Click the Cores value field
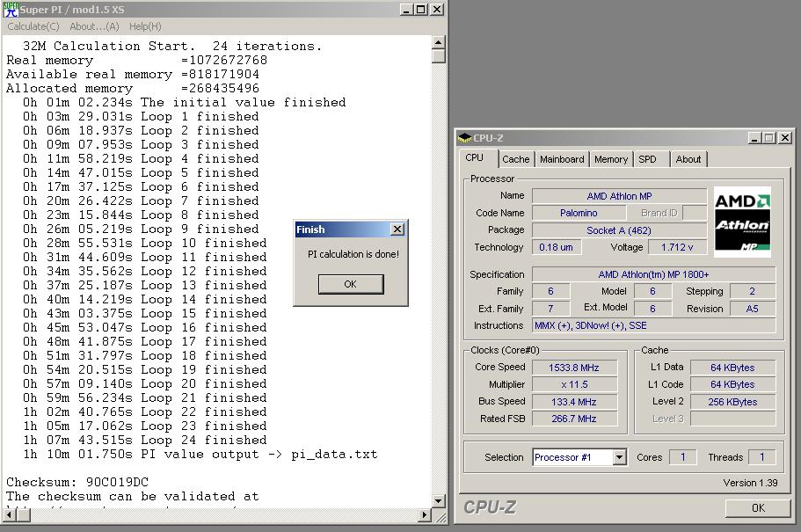 (682, 457)
